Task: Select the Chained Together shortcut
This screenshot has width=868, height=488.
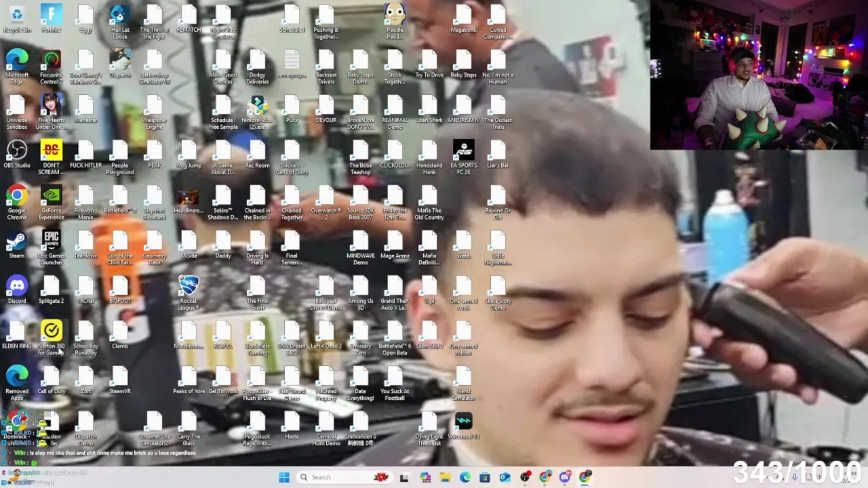Action: coord(292,203)
